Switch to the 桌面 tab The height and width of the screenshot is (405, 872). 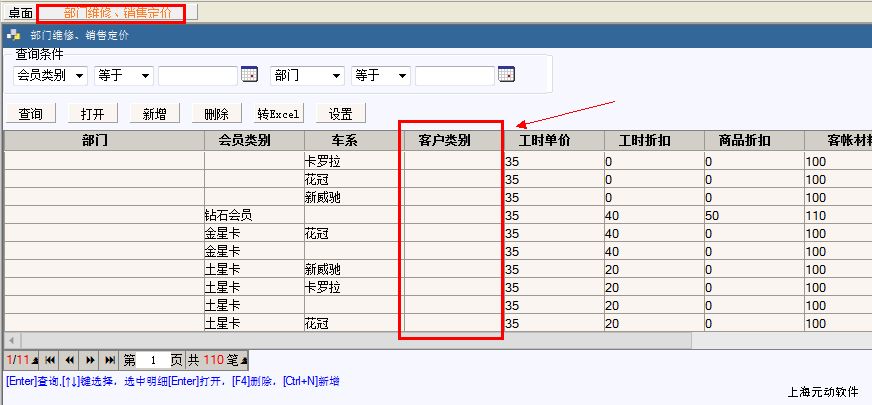coord(20,13)
